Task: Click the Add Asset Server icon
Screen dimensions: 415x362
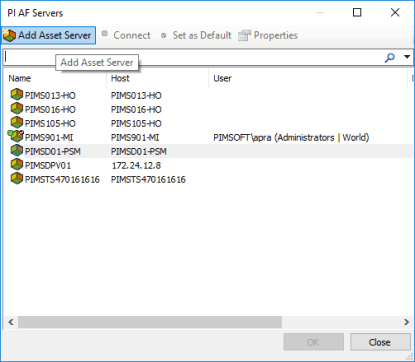Action: pyautogui.click(x=9, y=35)
